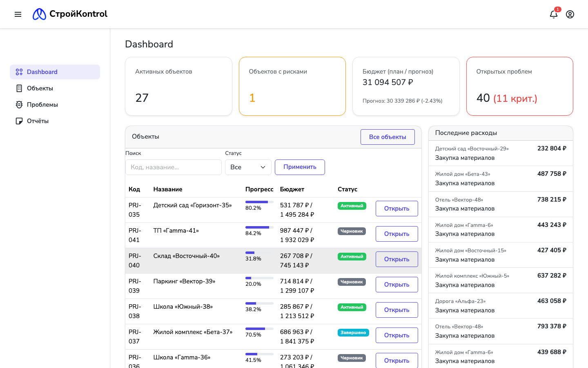Click the Название column header
588x368 pixels.
[168, 189]
